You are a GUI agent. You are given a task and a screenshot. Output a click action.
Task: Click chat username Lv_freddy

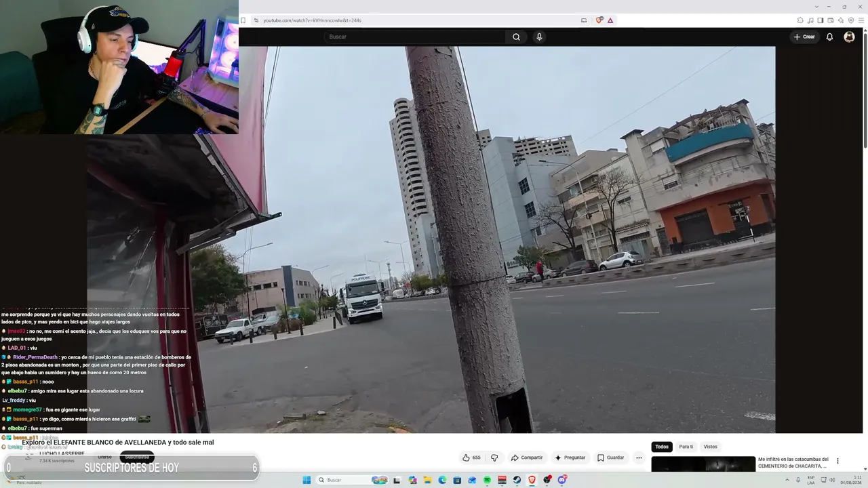[x=14, y=400]
